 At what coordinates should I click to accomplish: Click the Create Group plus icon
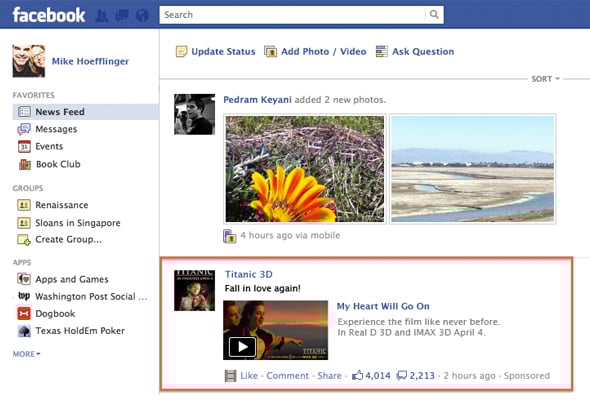pos(24,240)
